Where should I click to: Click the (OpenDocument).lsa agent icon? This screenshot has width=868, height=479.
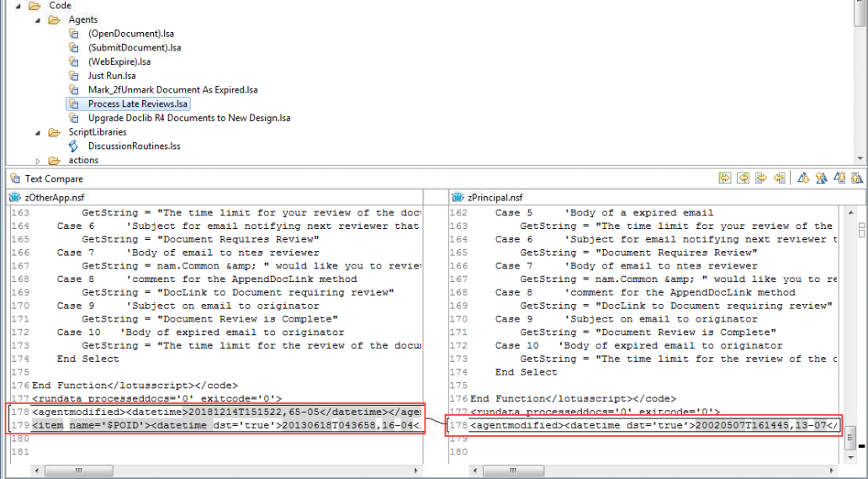[74, 33]
